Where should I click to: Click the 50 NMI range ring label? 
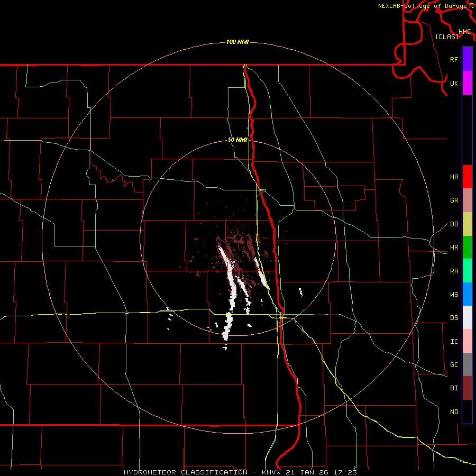(x=237, y=140)
